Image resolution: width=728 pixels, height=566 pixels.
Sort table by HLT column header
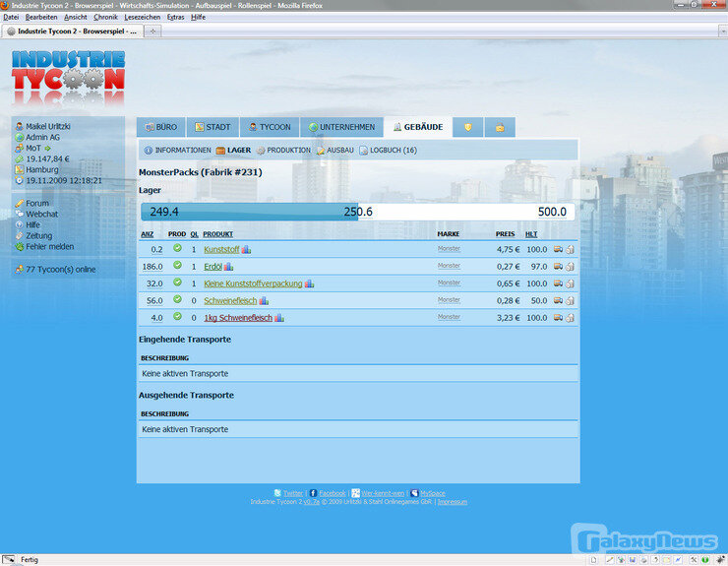[x=531, y=234]
